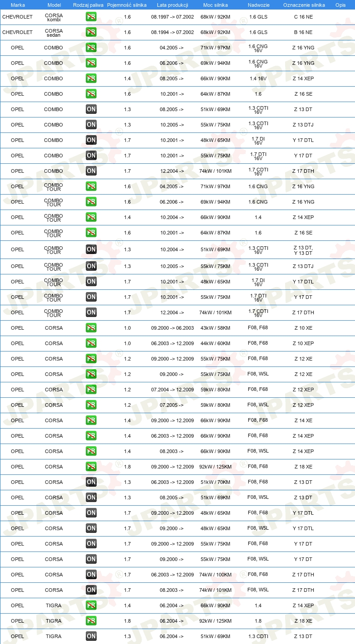
Task: Select the 07.2005 -> date cell
Action: (172, 405)
